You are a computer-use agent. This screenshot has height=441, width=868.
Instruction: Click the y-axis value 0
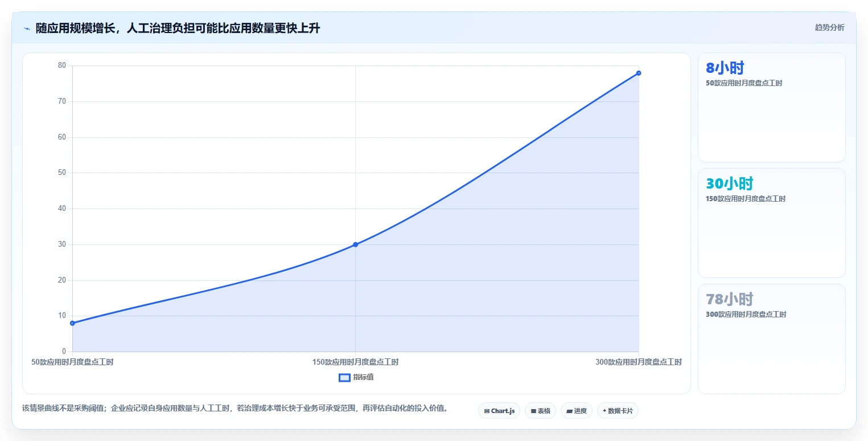[64, 352]
